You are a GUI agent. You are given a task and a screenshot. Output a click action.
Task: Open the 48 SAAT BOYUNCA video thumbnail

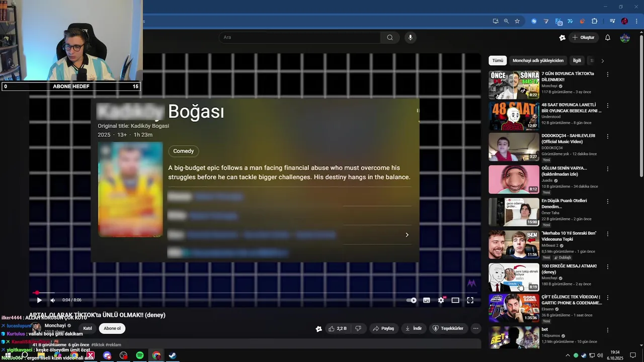(x=514, y=116)
